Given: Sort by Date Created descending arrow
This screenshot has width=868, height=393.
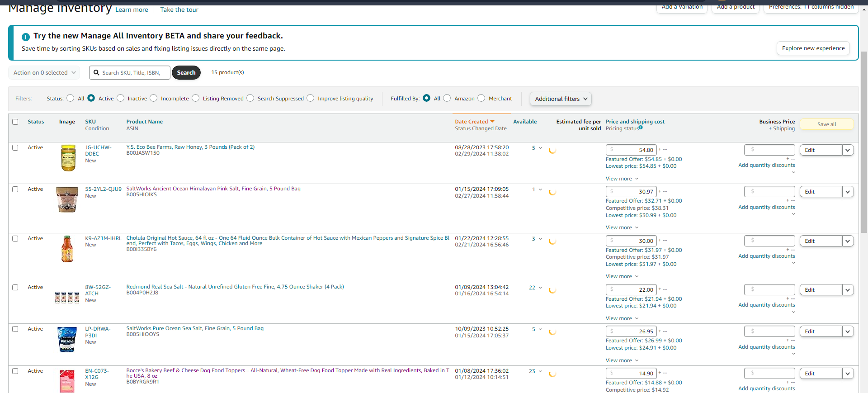Looking at the screenshot, I should coord(492,122).
